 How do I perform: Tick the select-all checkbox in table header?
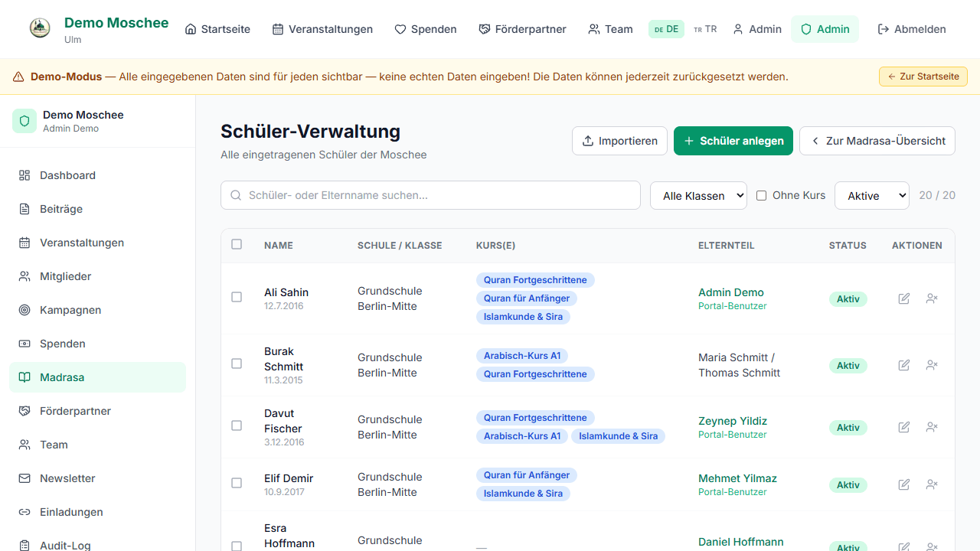tap(237, 244)
